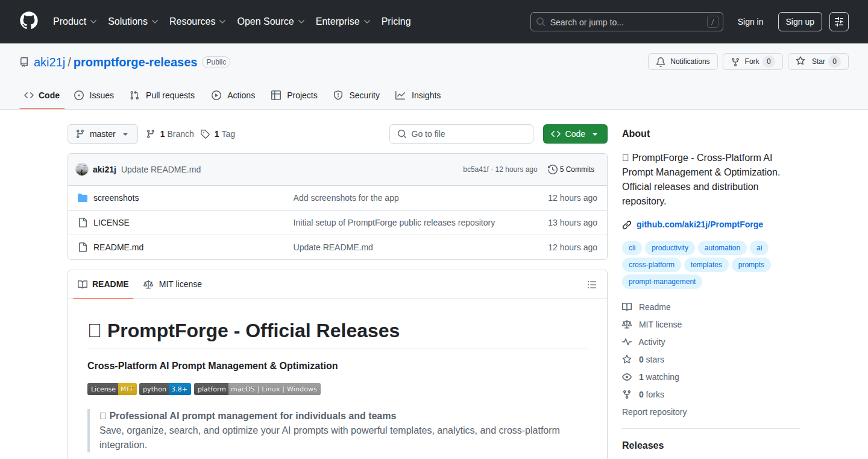Focus the Search or jump to field
868x459 pixels.
627,22
